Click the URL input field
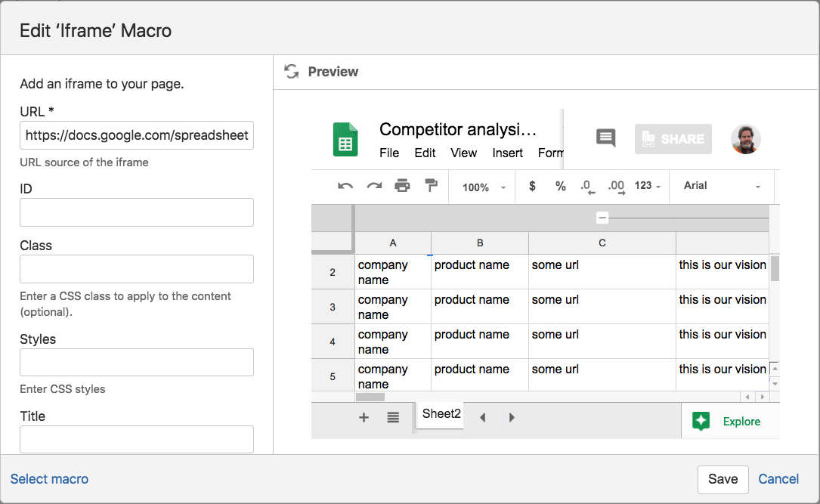The width and height of the screenshot is (820, 504). pyautogui.click(x=137, y=135)
